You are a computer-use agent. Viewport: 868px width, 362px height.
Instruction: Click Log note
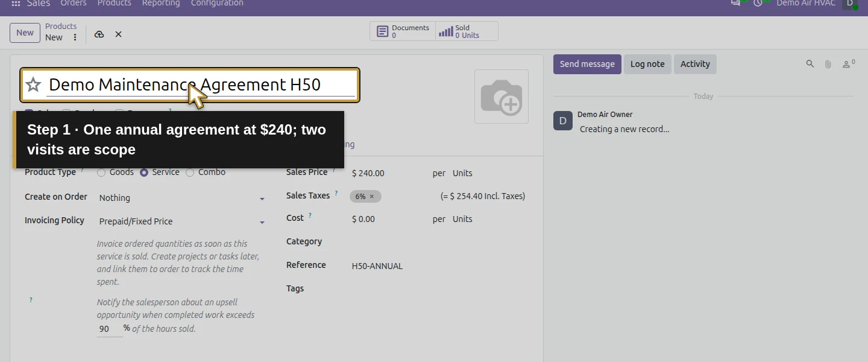(x=647, y=64)
